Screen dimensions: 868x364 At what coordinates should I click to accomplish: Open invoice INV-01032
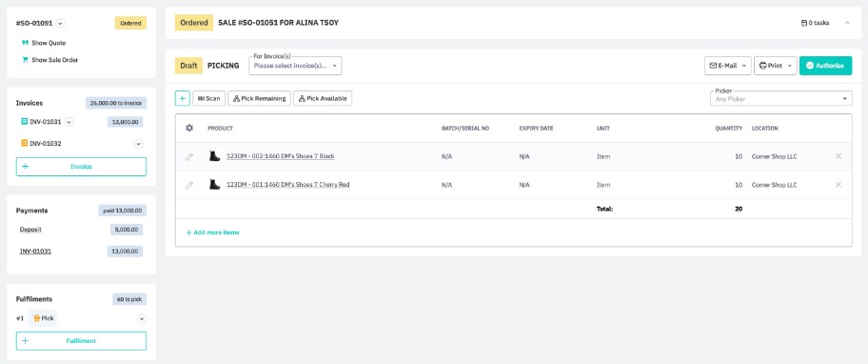(x=46, y=144)
